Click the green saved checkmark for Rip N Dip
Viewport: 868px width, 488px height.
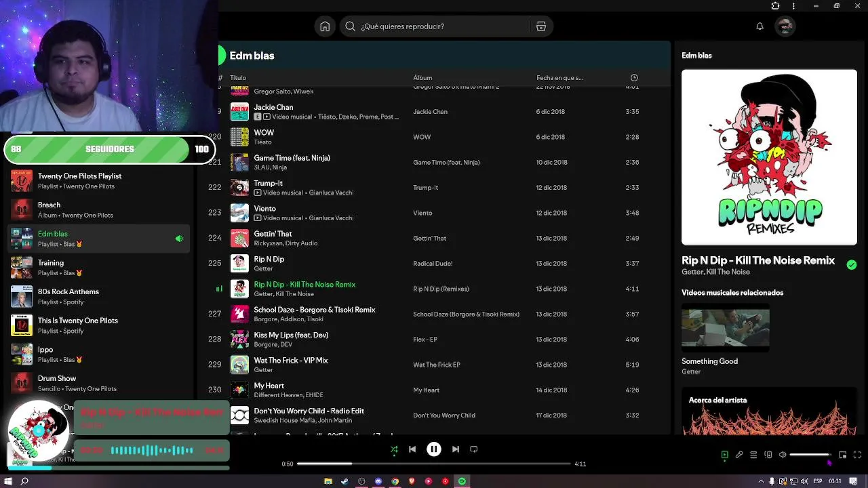click(852, 265)
